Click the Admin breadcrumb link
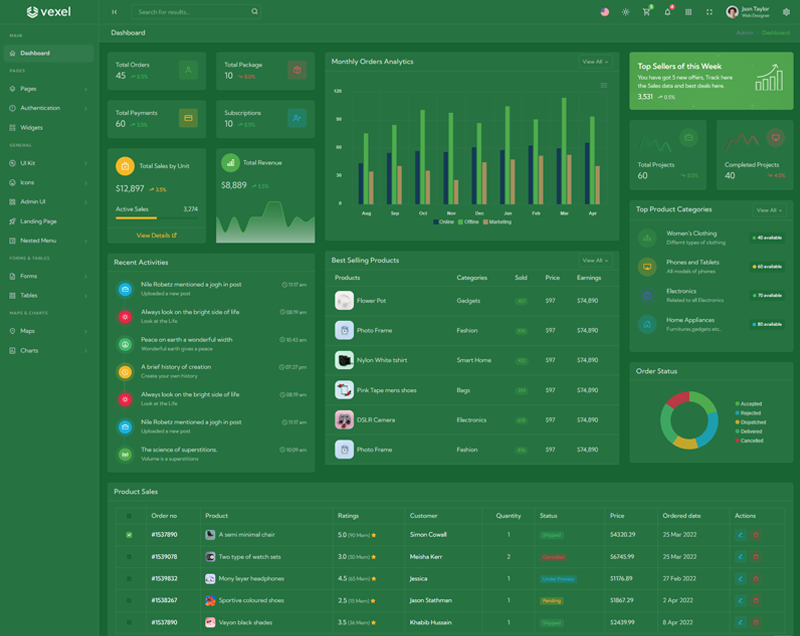The image size is (800, 636). [744, 33]
